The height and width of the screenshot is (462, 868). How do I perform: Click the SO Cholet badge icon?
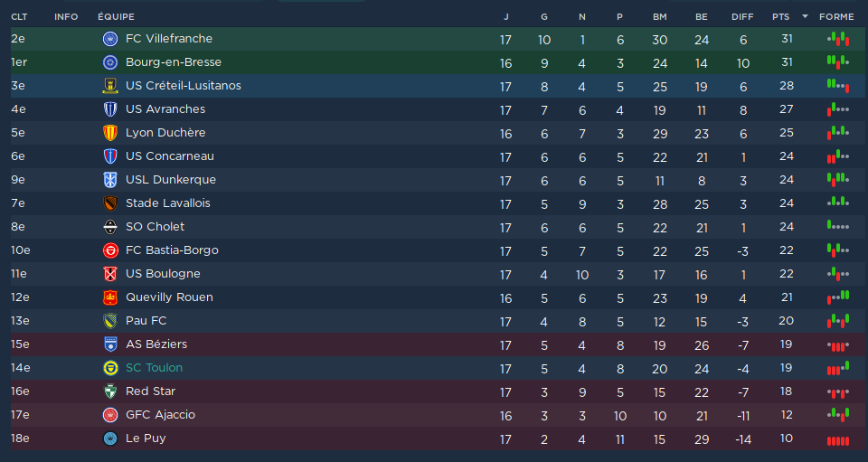point(110,227)
